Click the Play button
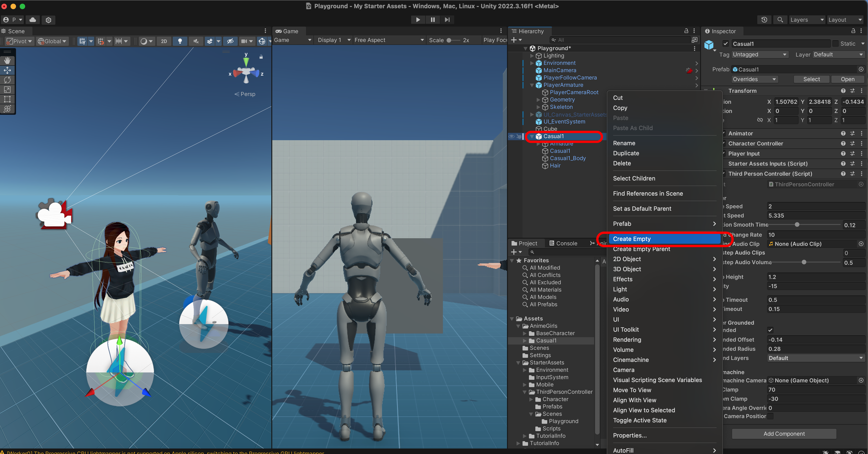This screenshot has height=454, width=868. 418,20
